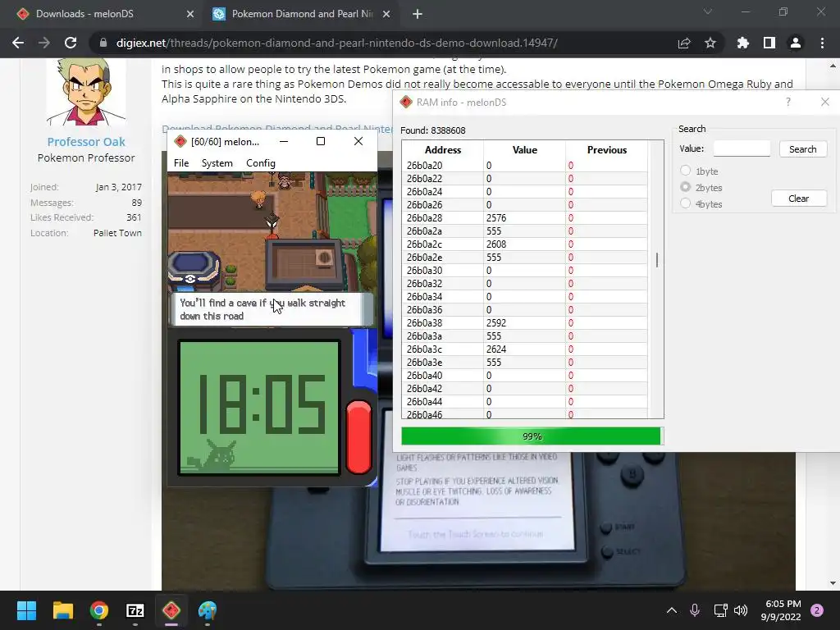Reload the page with refresh icon
The width and height of the screenshot is (840, 630).
[x=71, y=43]
